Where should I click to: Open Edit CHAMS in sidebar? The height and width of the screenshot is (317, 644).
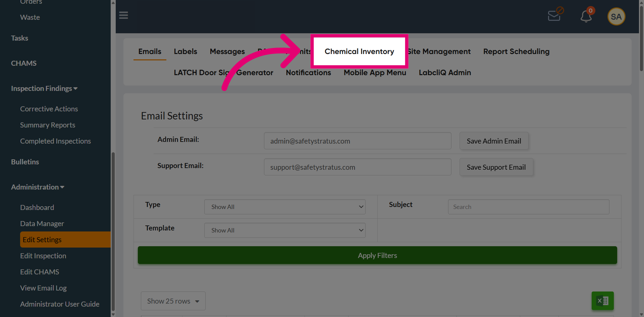[40, 272]
